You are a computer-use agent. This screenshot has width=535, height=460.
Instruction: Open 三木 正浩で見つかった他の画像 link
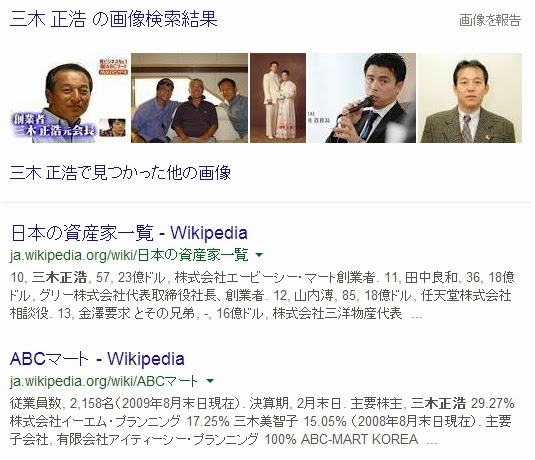click(x=120, y=172)
